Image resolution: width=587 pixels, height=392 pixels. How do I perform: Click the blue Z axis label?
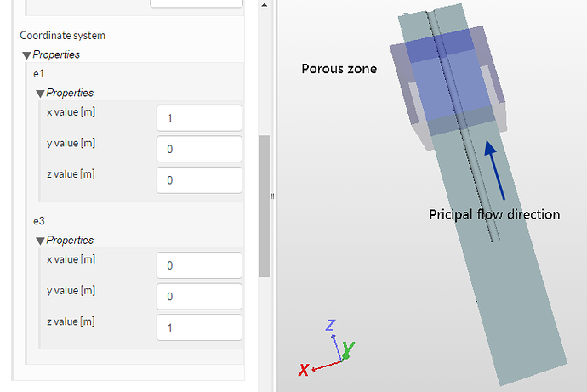(x=332, y=325)
